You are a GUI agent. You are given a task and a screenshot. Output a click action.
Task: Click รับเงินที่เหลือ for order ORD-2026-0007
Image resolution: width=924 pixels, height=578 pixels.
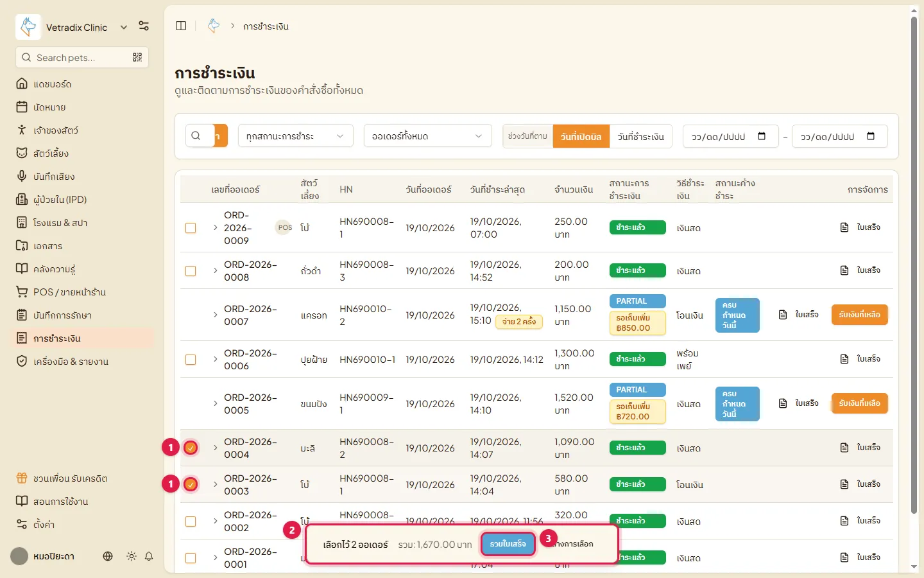860,315
